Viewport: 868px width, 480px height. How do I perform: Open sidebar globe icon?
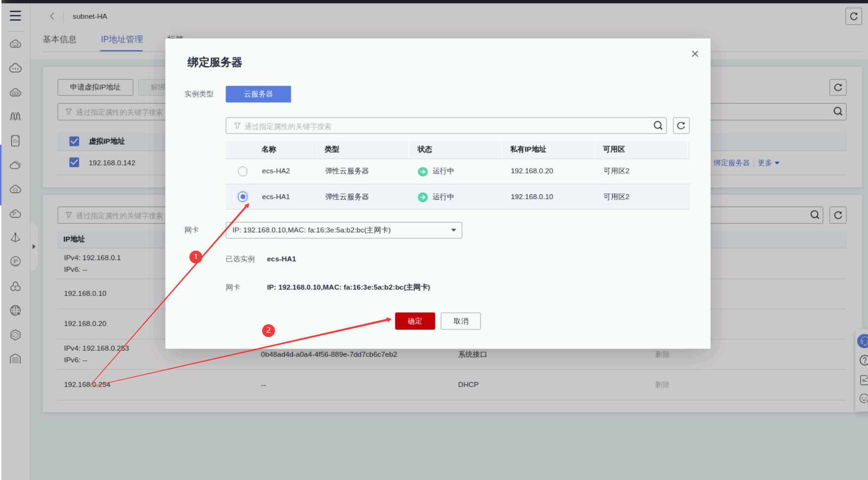pyautogui.click(x=15, y=310)
